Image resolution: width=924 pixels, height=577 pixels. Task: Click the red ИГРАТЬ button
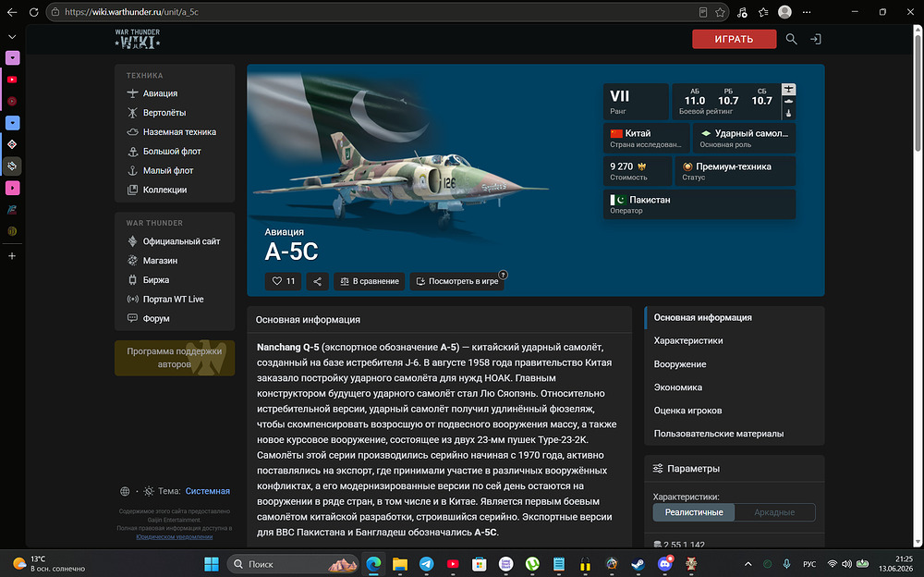tap(734, 39)
